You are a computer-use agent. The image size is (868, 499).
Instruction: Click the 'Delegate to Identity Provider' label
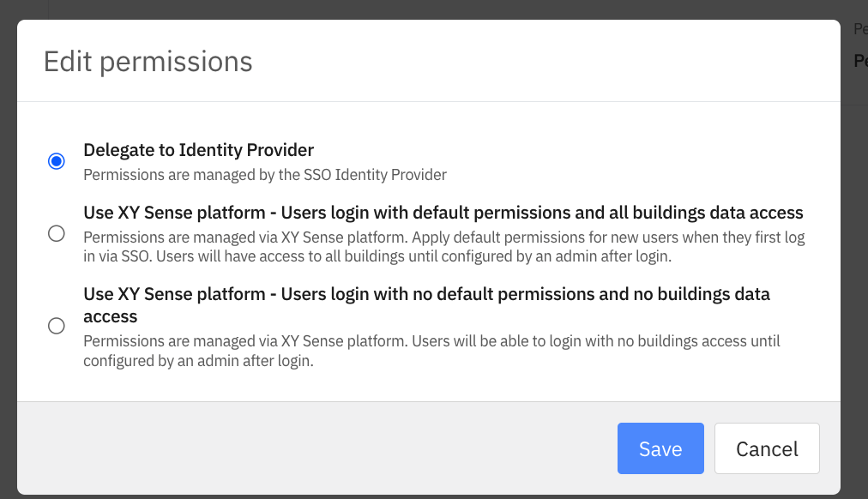click(199, 150)
